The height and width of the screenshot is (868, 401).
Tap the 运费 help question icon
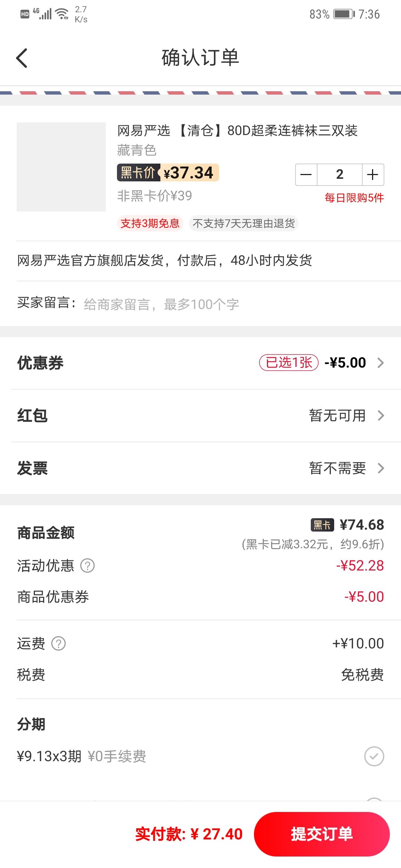[58, 644]
